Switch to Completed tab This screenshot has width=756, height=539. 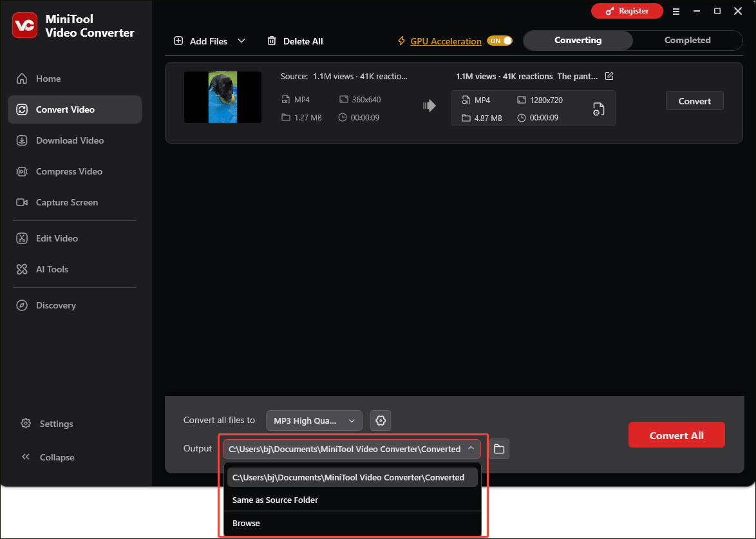pyautogui.click(x=688, y=41)
